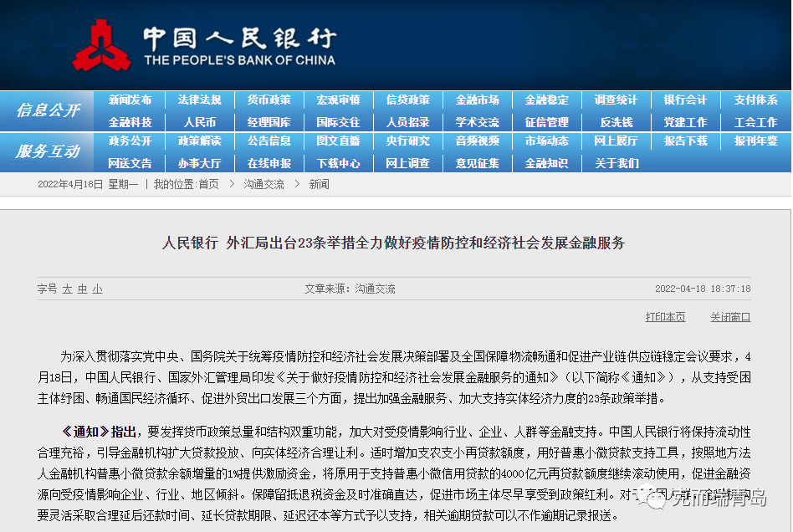Image resolution: width=793 pixels, height=532 pixels.
Task: Go to 图文直播 page
Action: coord(338,141)
